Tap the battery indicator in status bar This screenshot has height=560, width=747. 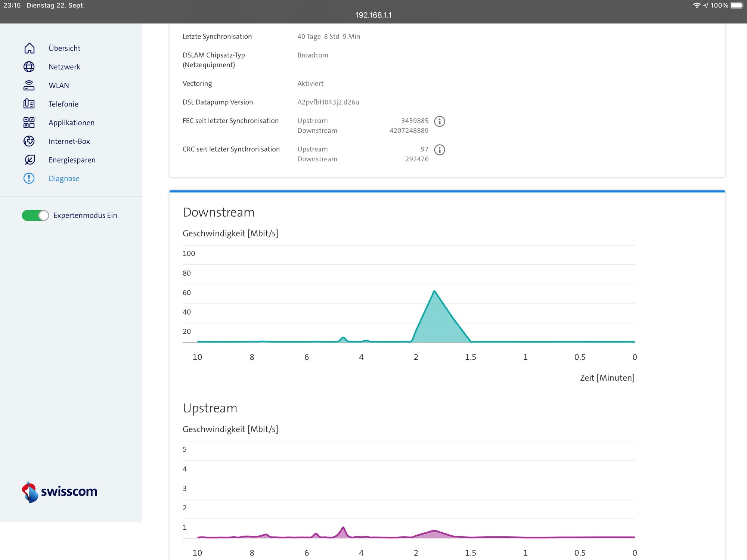[x=737, y=5]
